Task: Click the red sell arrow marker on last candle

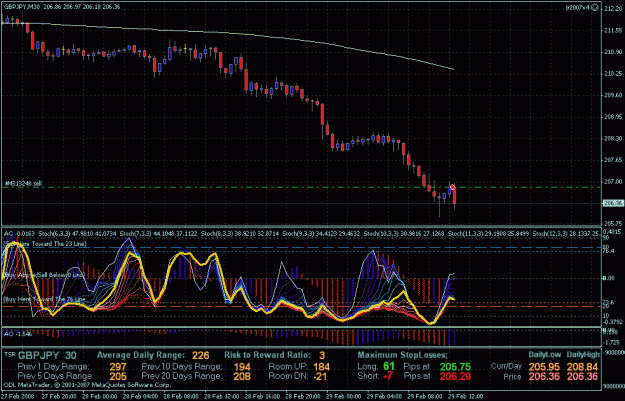Action: pyautogui.click(x=453, y=187)
